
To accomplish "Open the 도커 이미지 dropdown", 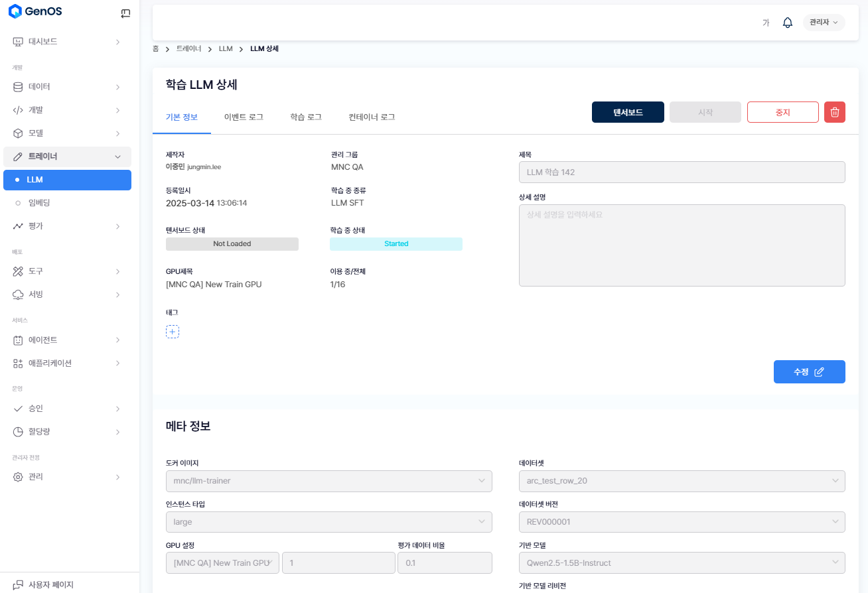I will tap(328, 481).
